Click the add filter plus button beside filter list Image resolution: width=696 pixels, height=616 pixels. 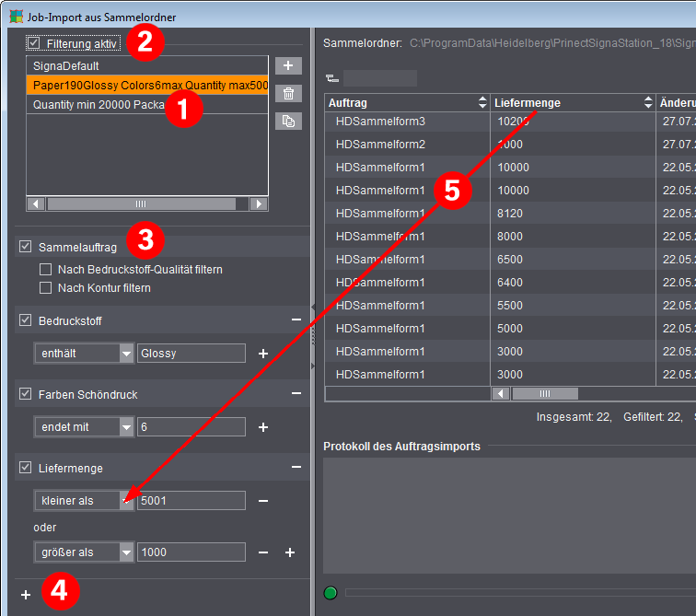point(288,65)
